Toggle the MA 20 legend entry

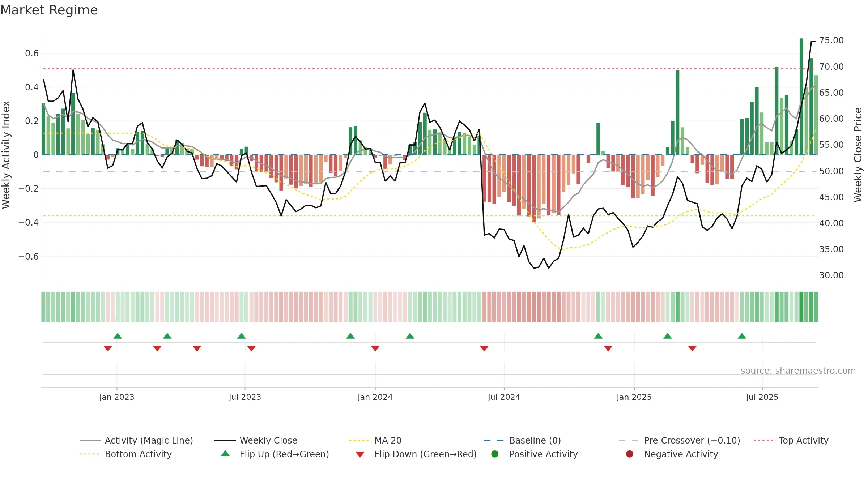[x=375, y=440]
